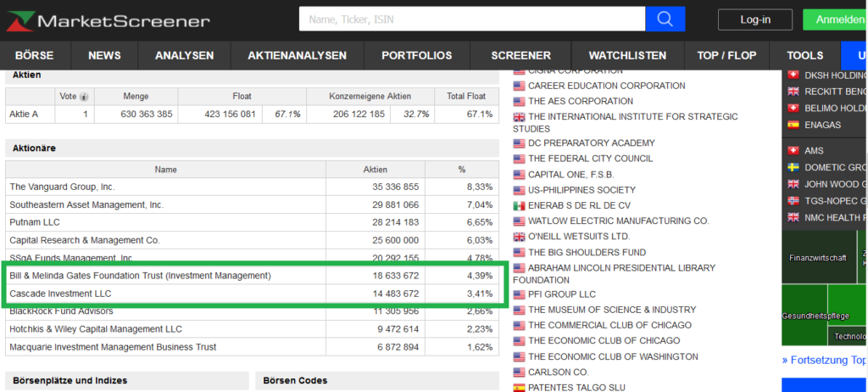Image resolution: width=868 pixels, height=392 pixels.
Task: Click the UK flag beside International Institute for Strategic Studies
Action: pos(519,117)
